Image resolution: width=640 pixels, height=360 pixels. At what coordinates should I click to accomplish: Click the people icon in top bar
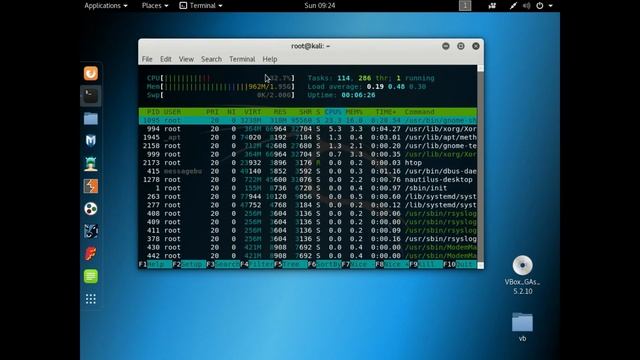492,6
